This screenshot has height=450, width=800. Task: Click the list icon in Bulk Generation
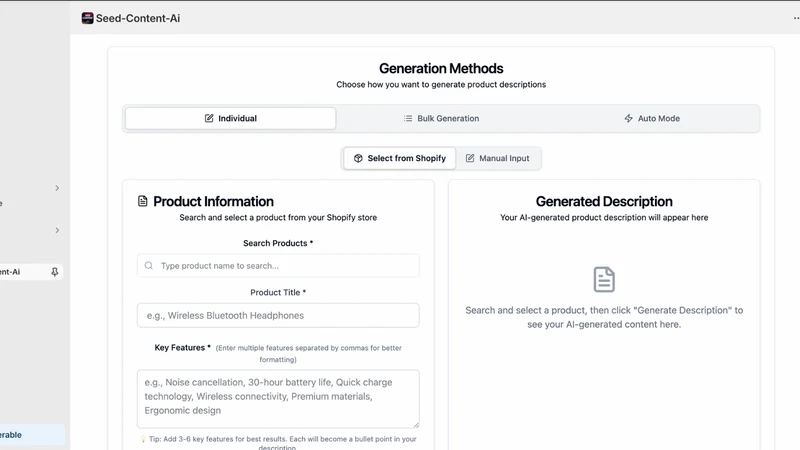click(408, 118)
